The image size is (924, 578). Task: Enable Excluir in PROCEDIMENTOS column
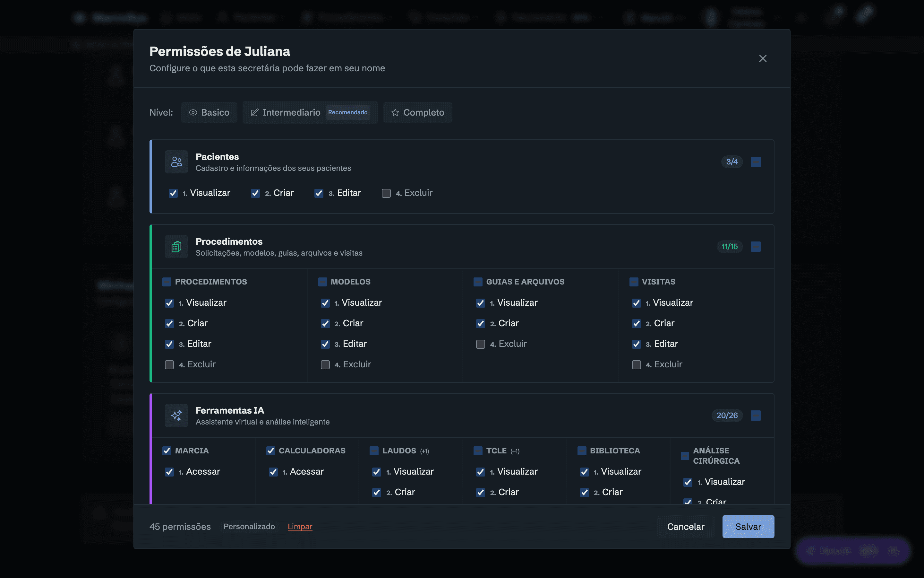169,365
